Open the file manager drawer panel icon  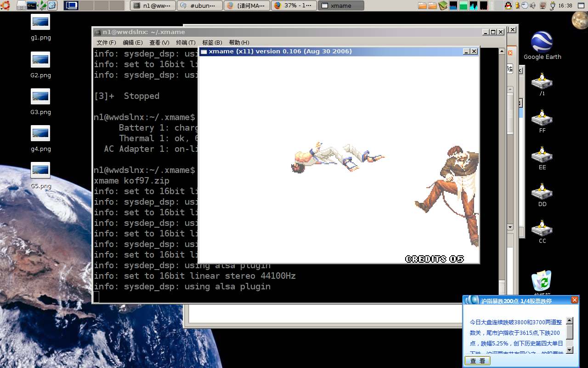[x=21, y=6]
